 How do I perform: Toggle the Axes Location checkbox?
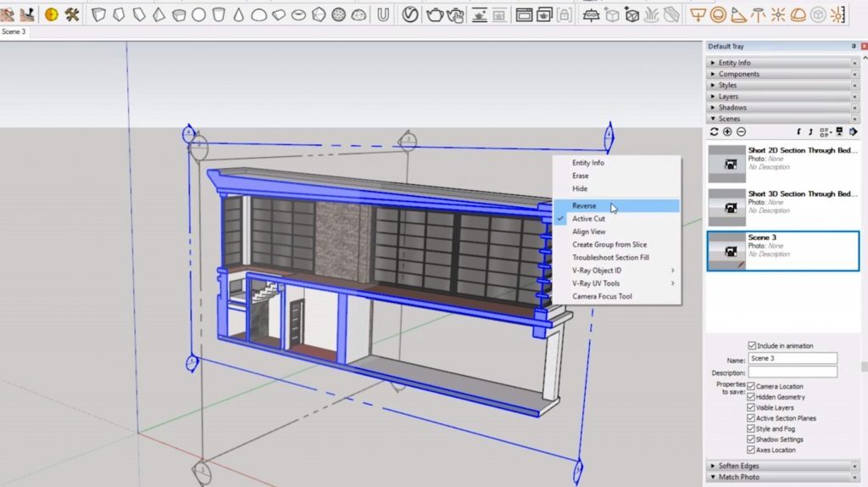tap(751, 450)
